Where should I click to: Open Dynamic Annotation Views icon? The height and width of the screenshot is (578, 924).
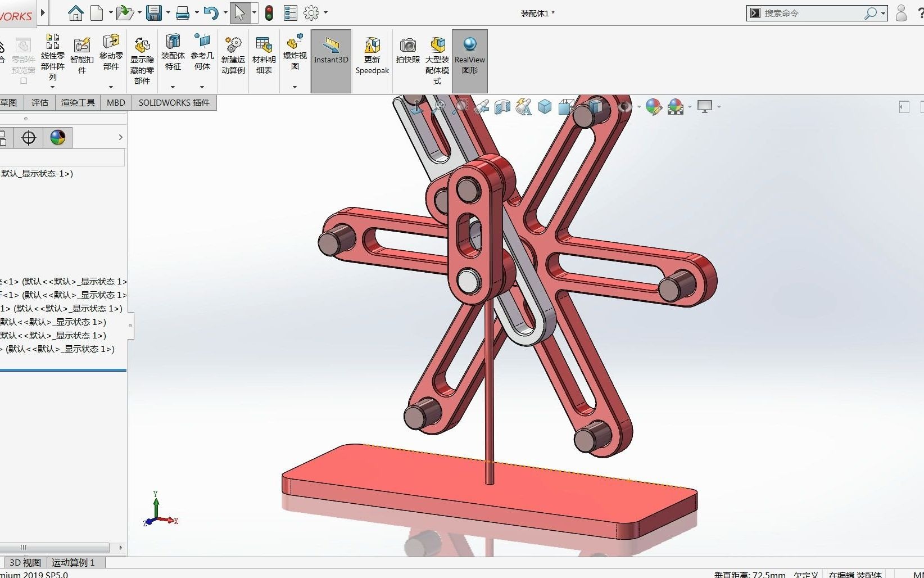pyautogui.click(x=524, y=106)
